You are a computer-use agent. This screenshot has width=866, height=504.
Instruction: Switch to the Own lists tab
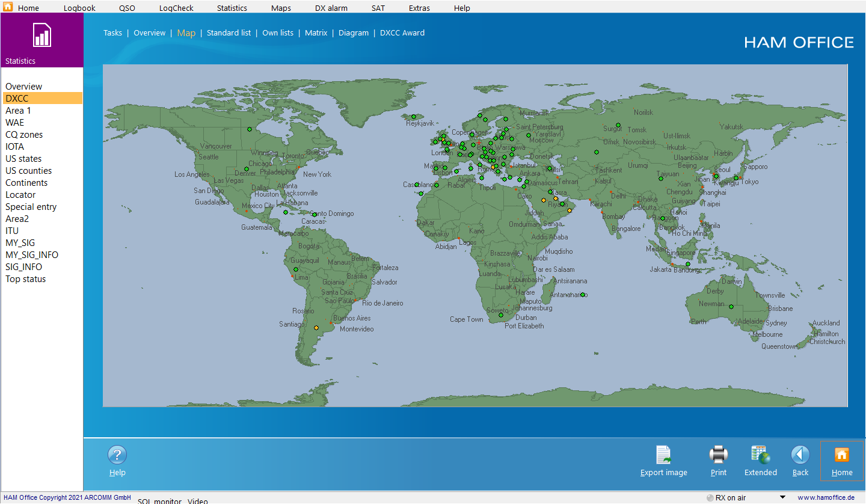coord(278,33)
